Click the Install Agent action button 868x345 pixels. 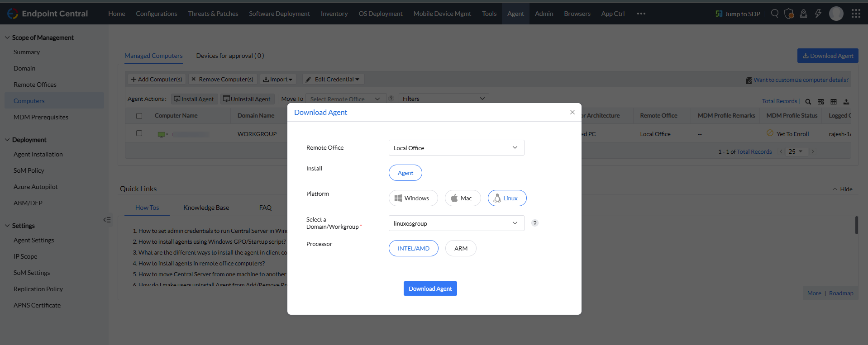[x=195, y=99]
